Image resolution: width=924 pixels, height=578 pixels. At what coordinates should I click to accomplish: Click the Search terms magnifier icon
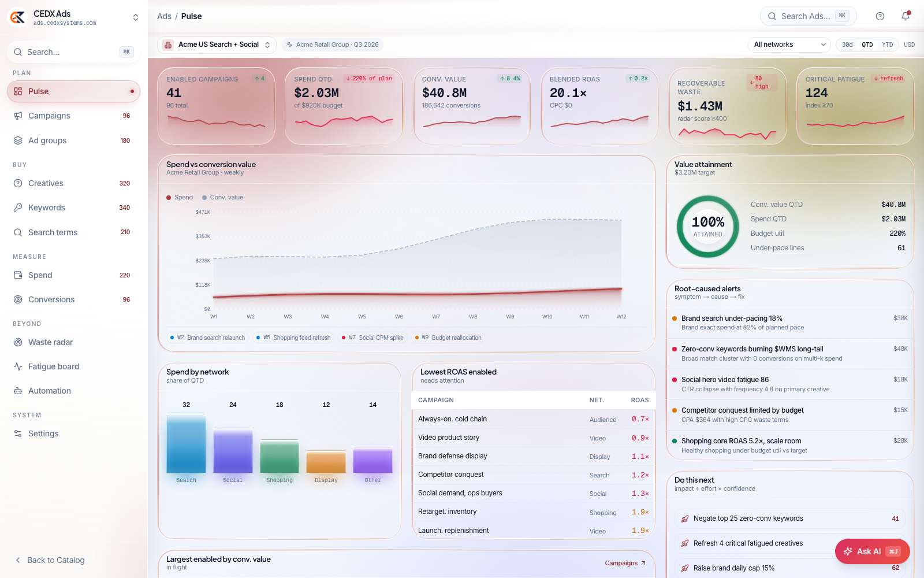pyautogui.click(x=18, y=232)
